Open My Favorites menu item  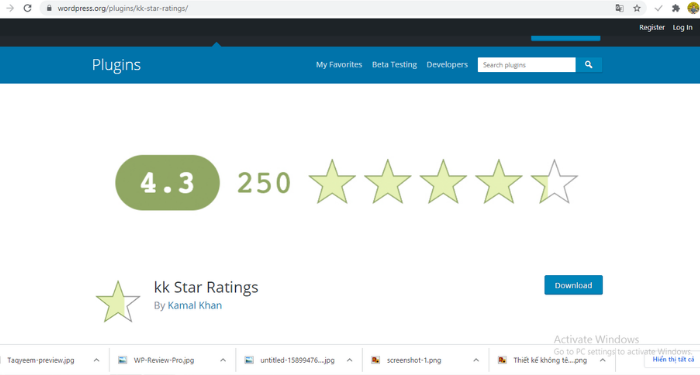pyautogui.click(x=339, y=65)
